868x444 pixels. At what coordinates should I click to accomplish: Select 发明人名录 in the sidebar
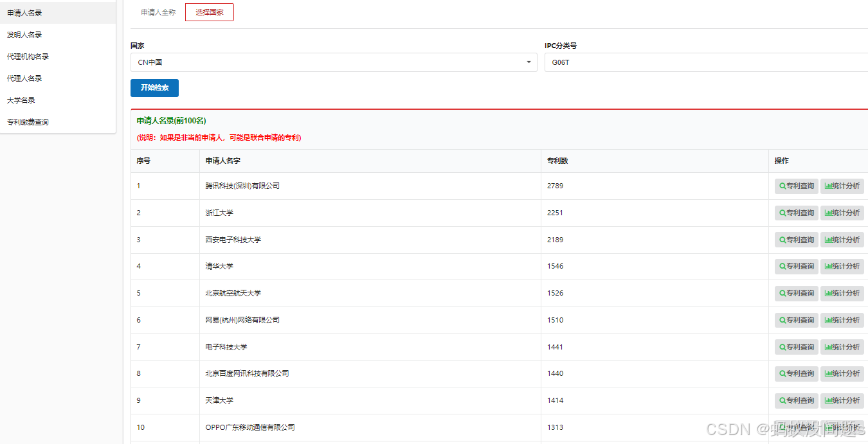click(x=58, y=35)
